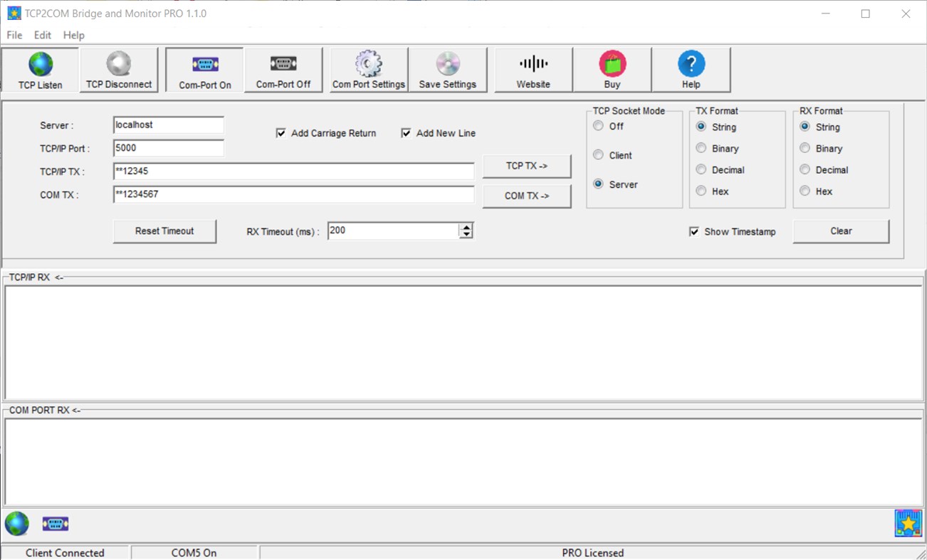Open Com Port Settings
Viewport: 927px width, 560px height.
[x=368, y=69]
